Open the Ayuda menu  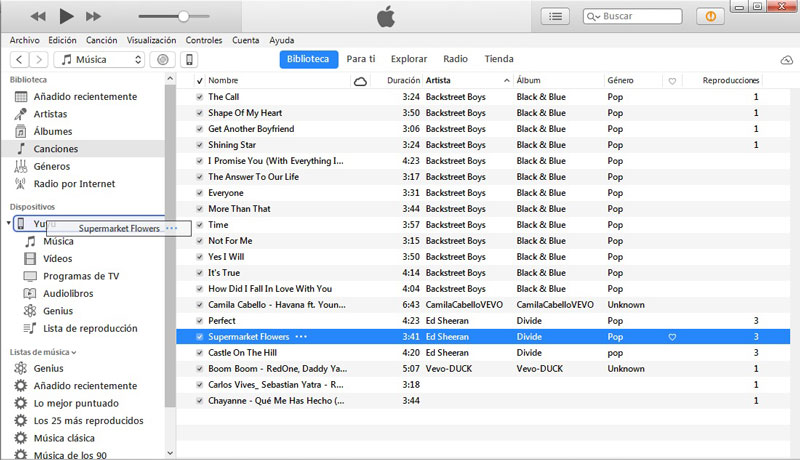[282, 40]
